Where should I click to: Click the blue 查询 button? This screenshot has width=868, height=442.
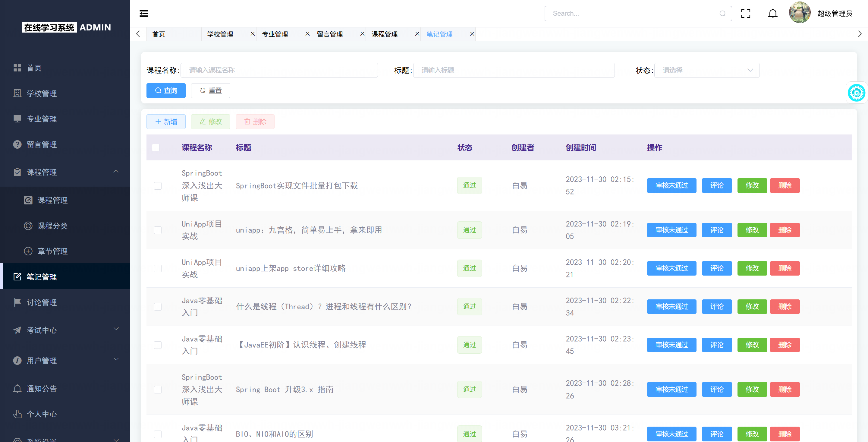click(166, 90)
